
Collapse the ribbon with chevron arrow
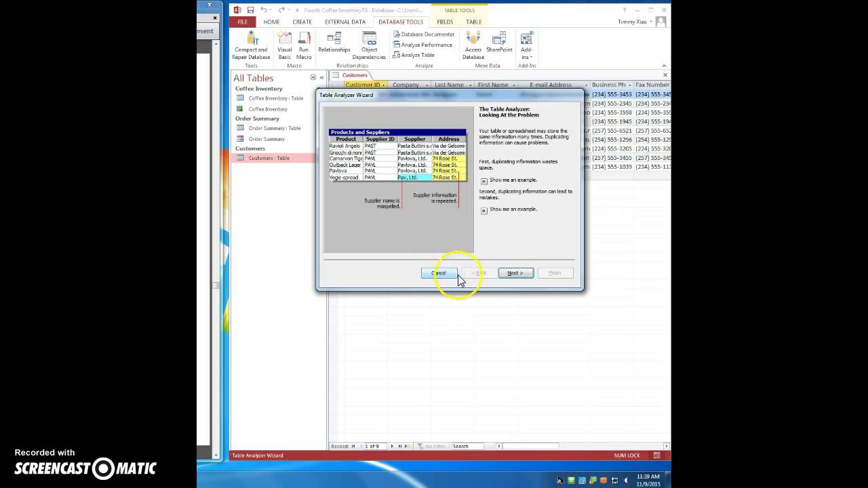coord(665,66)
